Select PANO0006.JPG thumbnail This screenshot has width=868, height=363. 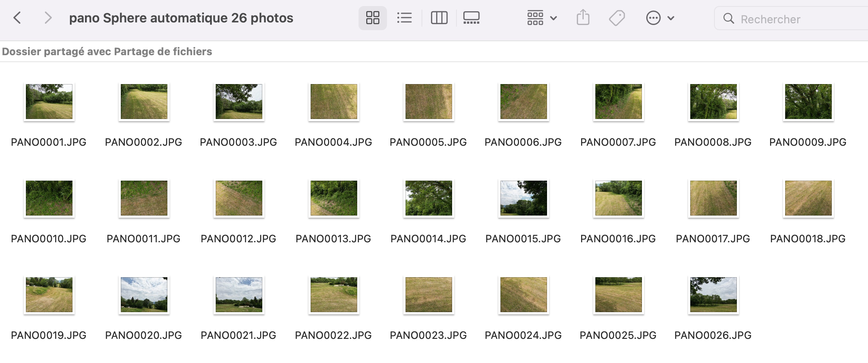[524, 102]
